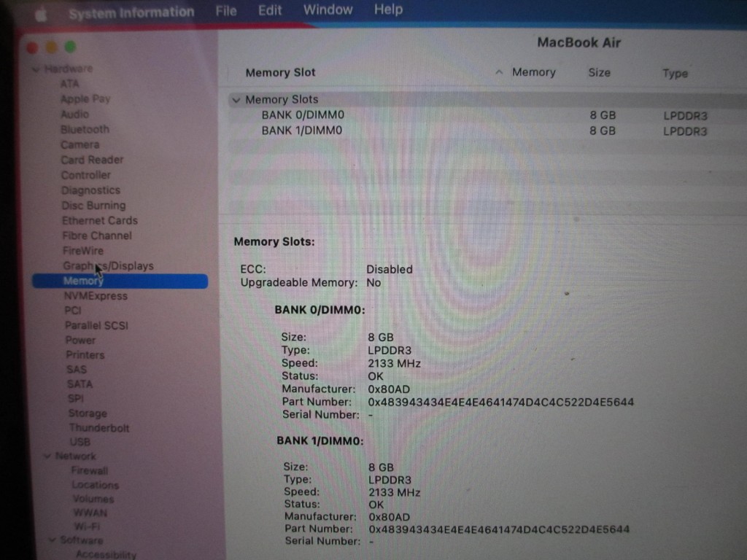747x560 pixels.
Task: Open the Window menu
Action: (x=328, y=9)
